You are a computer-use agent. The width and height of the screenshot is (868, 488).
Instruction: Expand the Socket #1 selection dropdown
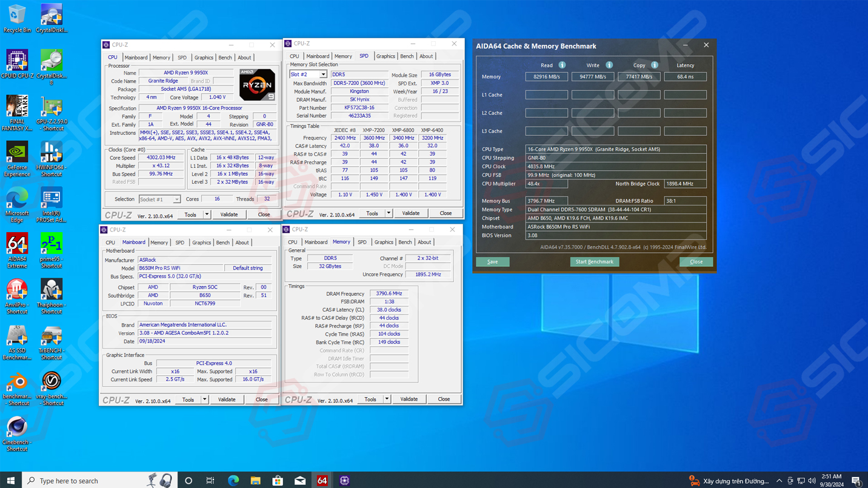click(x=176, y=199)
